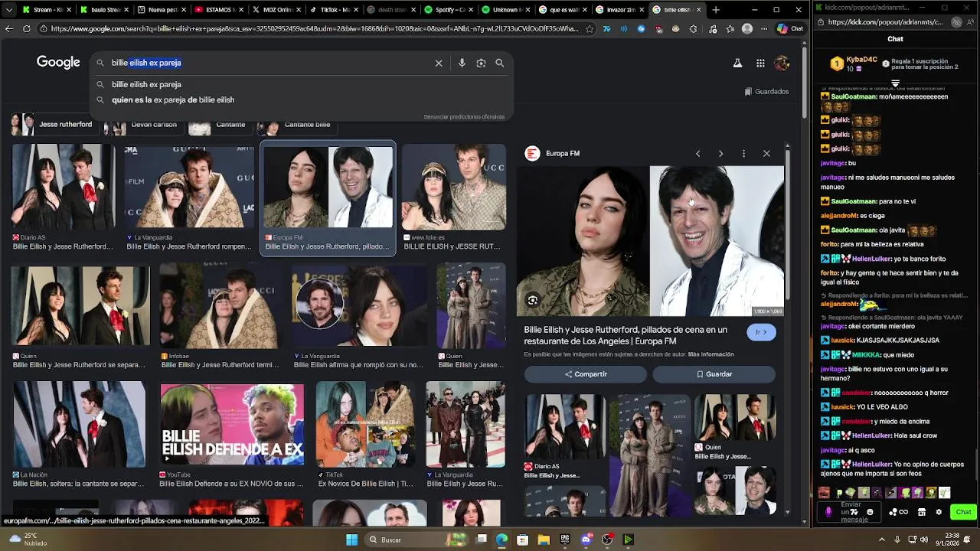Open the Google account avatar

click(782, 64)
